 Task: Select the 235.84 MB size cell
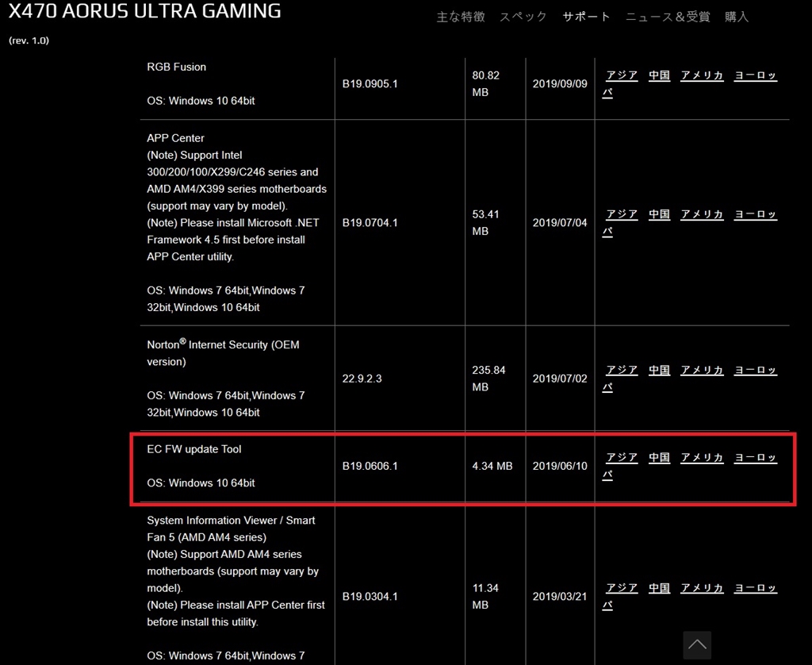[x=488, y=379]
